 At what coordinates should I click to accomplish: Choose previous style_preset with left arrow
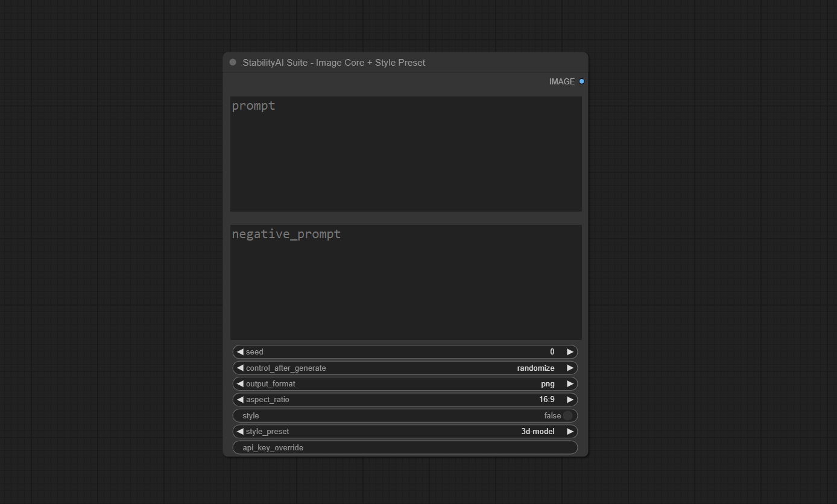tap(240, 432)
